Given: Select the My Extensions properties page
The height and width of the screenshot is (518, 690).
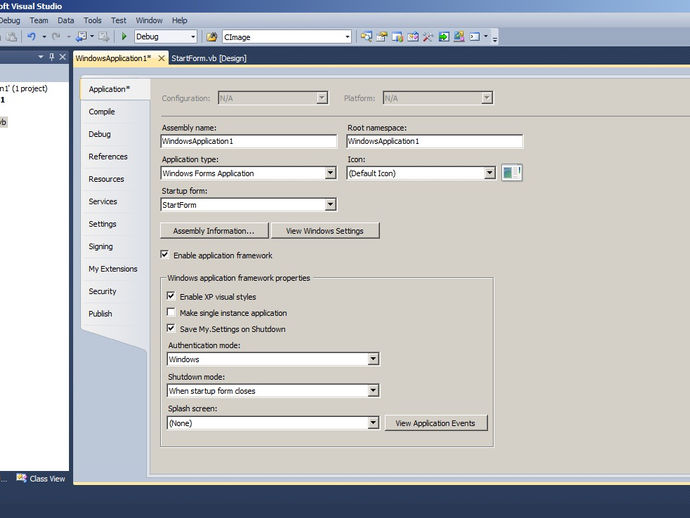Looking at the screenshot, I should pyautogui.click(x=113, y=268).
